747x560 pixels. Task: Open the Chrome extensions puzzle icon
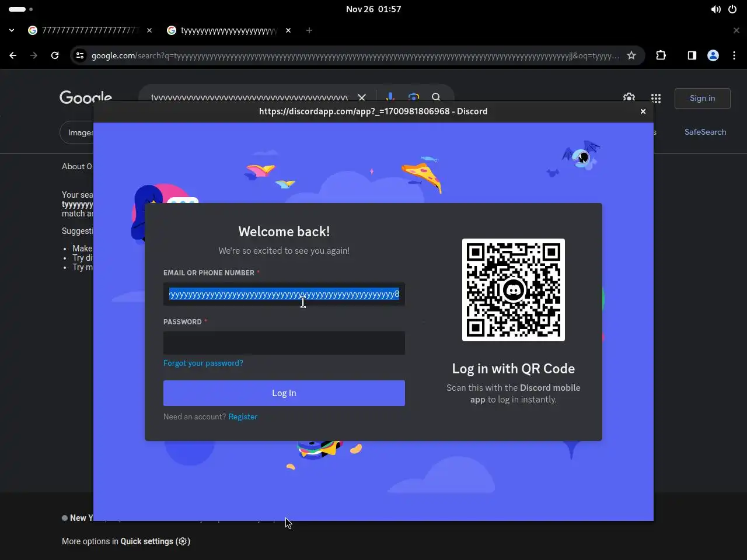pos(661,55)
